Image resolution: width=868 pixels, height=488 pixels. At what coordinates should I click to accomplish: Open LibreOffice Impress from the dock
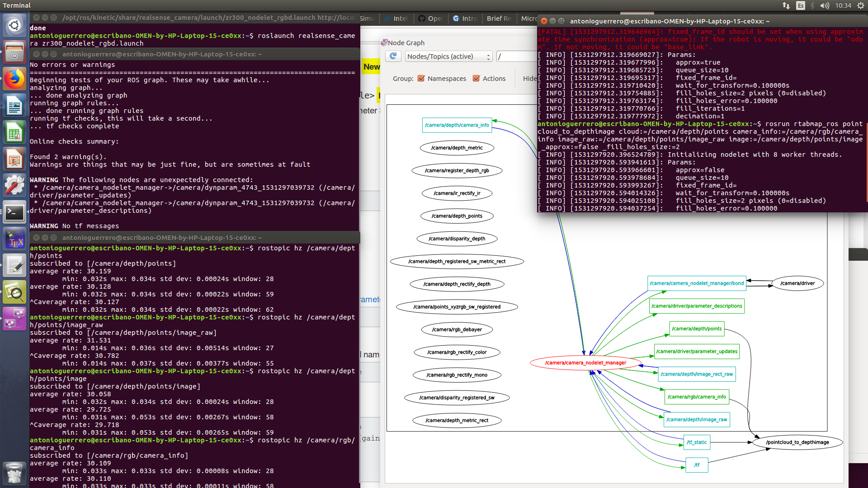tap(14, 159)
